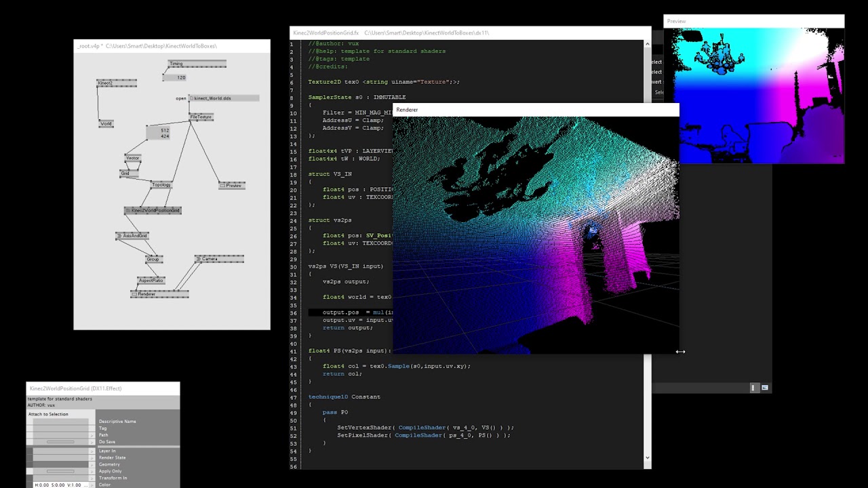Expand the Apply Only pin arrow

92,471
